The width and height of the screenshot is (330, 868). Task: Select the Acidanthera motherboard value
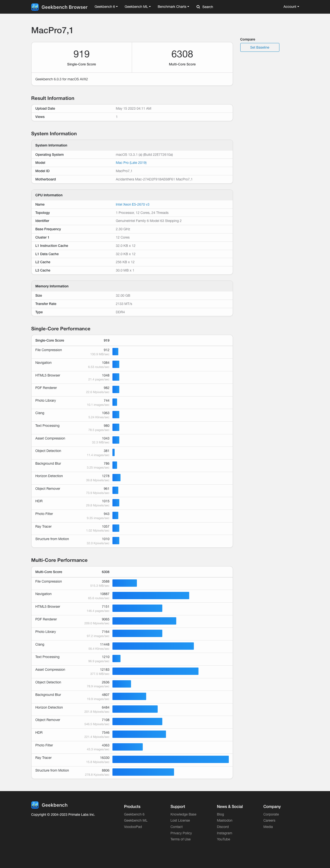click(x=154, y=179)
